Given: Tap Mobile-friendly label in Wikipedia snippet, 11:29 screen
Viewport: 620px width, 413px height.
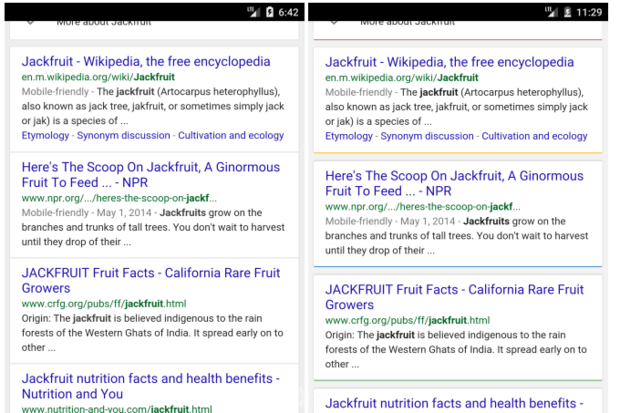Looking at the screenshot, I should (x=359, y=93).
